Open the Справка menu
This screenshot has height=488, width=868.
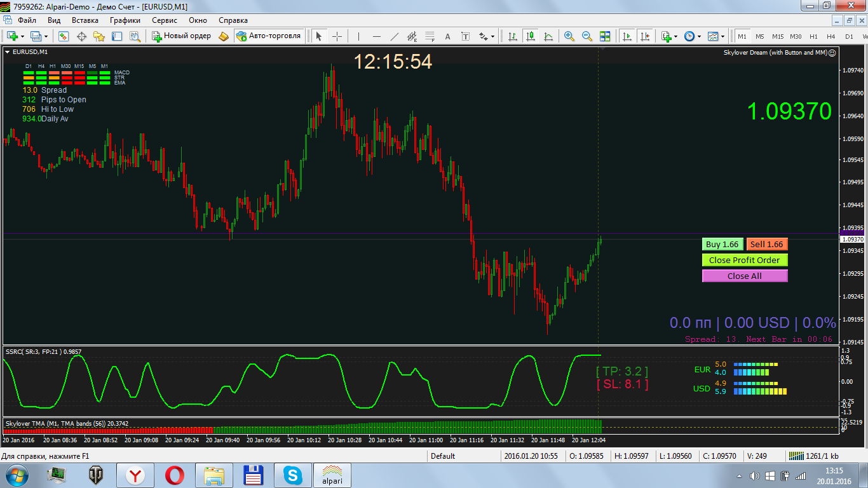(x=233, y=20)
